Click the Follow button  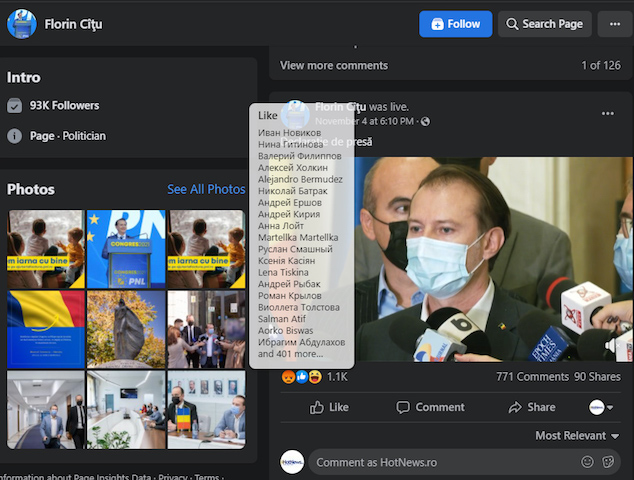pos(455,24)
